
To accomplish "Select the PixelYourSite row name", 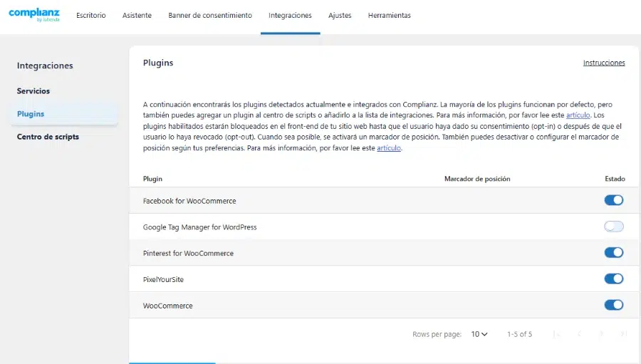I will (163, 279).
